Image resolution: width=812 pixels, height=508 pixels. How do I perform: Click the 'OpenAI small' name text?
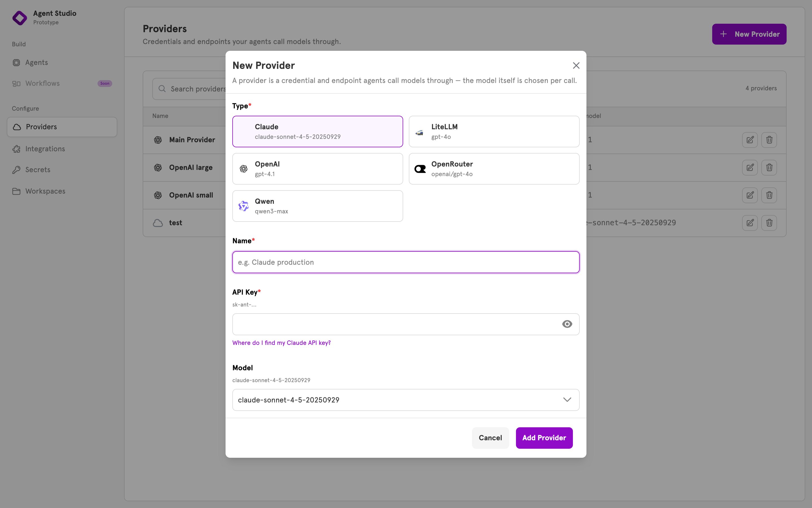(191, 195)
